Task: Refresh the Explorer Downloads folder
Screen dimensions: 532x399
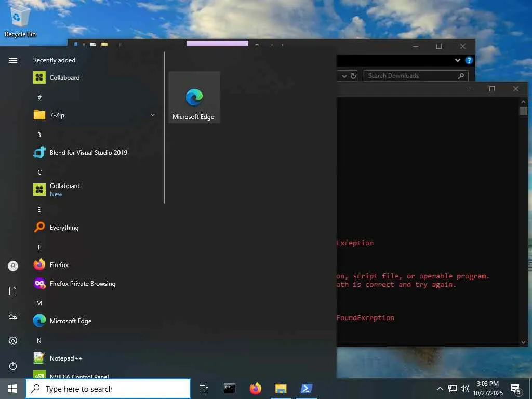Action: (x=353, y=76)
